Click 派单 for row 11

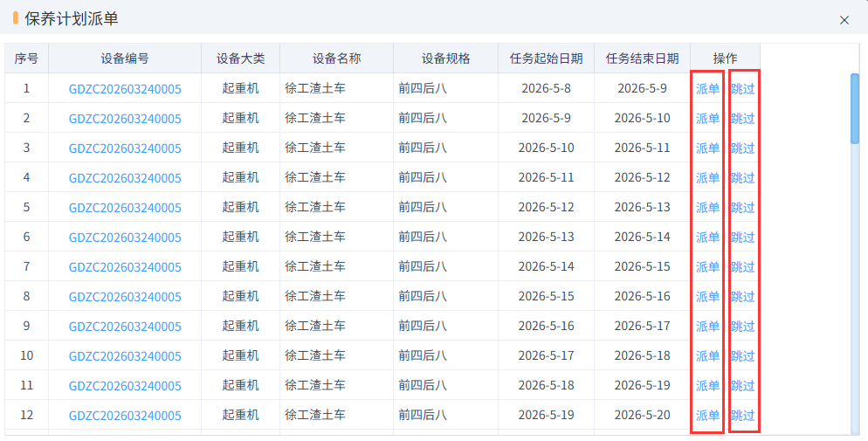click(707, 386)
